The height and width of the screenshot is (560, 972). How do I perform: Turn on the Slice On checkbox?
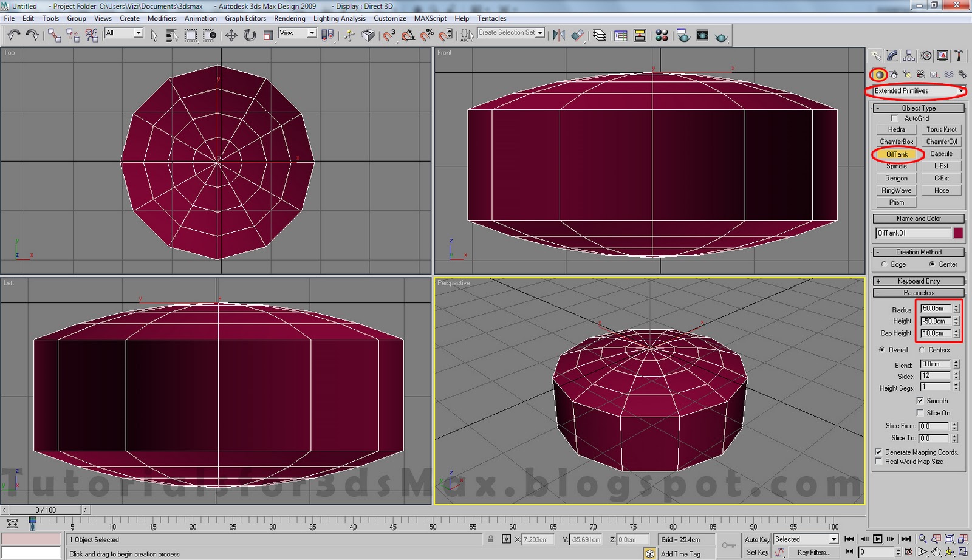coord(920,412)
